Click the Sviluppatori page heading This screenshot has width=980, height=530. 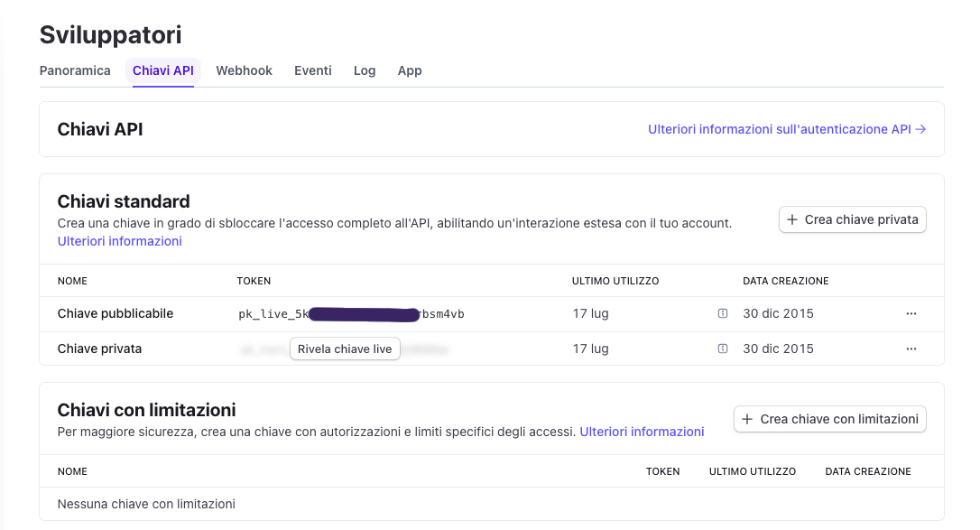pos(111,35)
